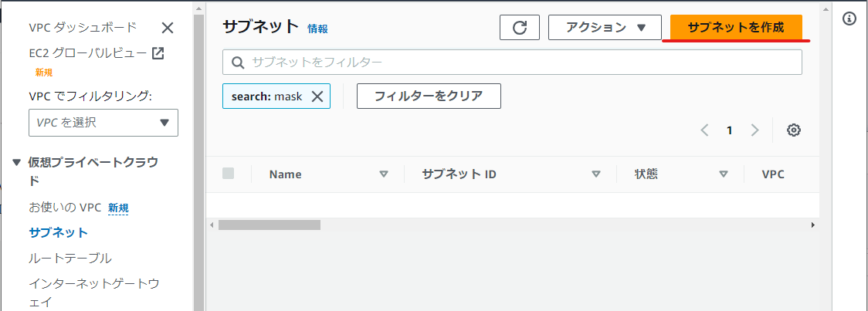Click the horizontal table scrollbar thumb
Image resolution: width=868 pixels, height=311 pixels.
270,225
